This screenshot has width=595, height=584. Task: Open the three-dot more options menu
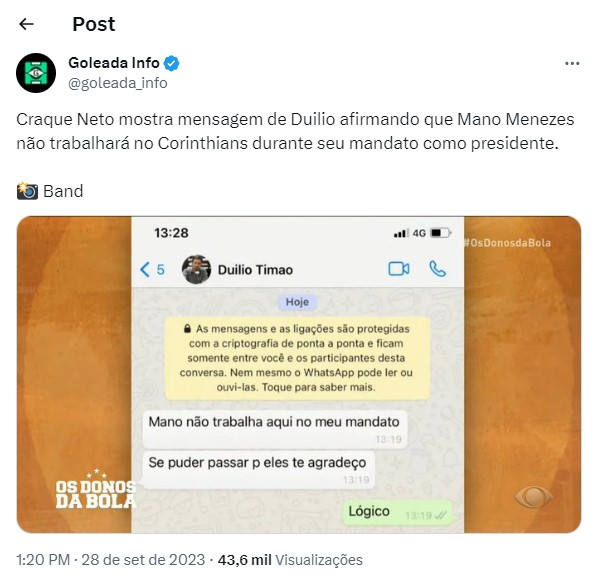point(572,63)
